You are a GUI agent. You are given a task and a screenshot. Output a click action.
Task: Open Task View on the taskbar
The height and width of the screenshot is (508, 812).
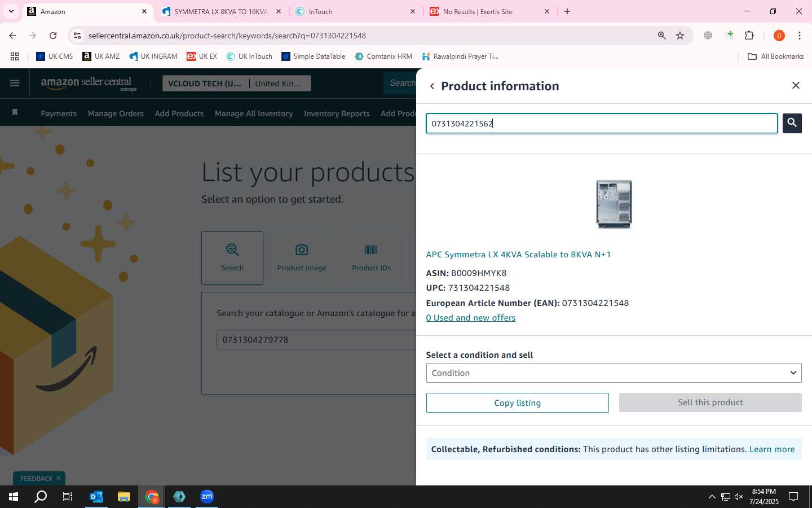click(x=68, y=497)
